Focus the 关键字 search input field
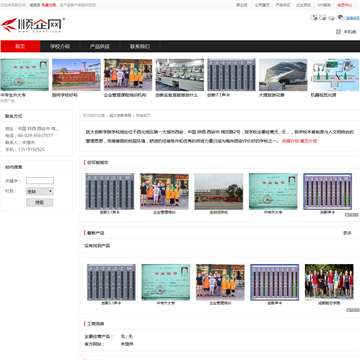The image size is (360, 360). pos(40,181)
